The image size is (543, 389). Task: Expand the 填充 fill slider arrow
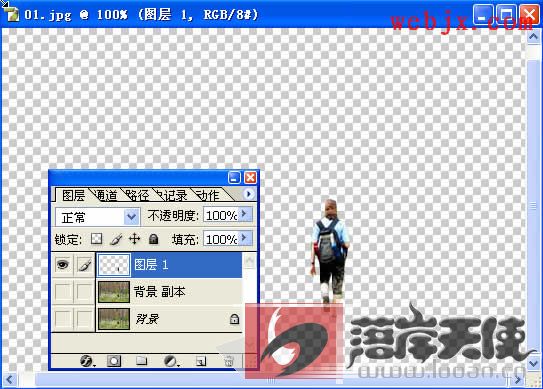point(245,238)
